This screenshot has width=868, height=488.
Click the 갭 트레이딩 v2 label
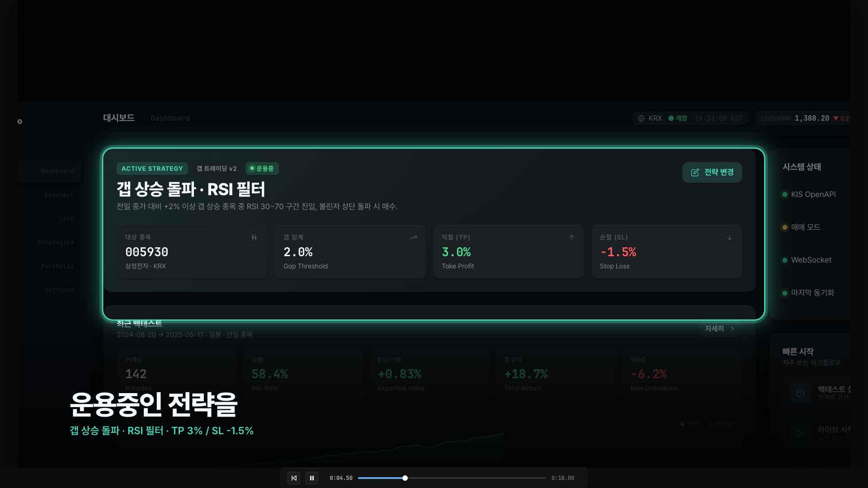coord(217,169)
